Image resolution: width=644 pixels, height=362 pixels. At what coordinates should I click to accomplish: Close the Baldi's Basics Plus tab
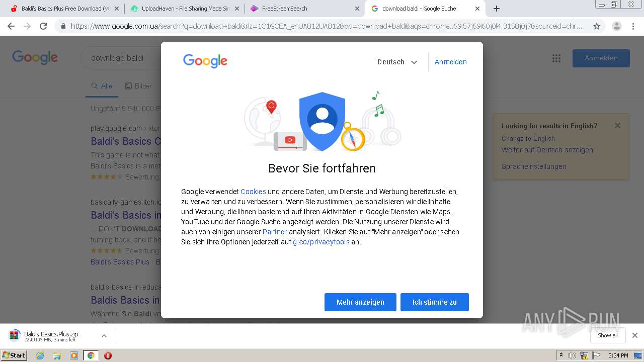[x=117, y=9]
